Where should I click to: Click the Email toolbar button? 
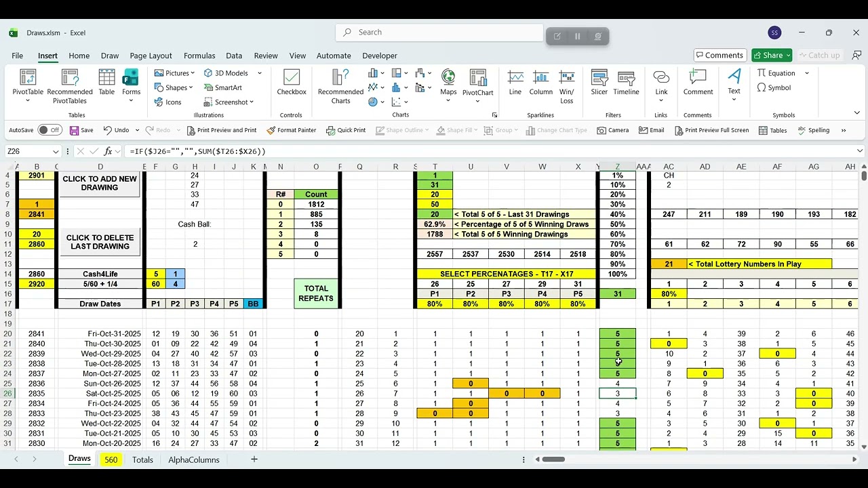click(x=652, y=130)
